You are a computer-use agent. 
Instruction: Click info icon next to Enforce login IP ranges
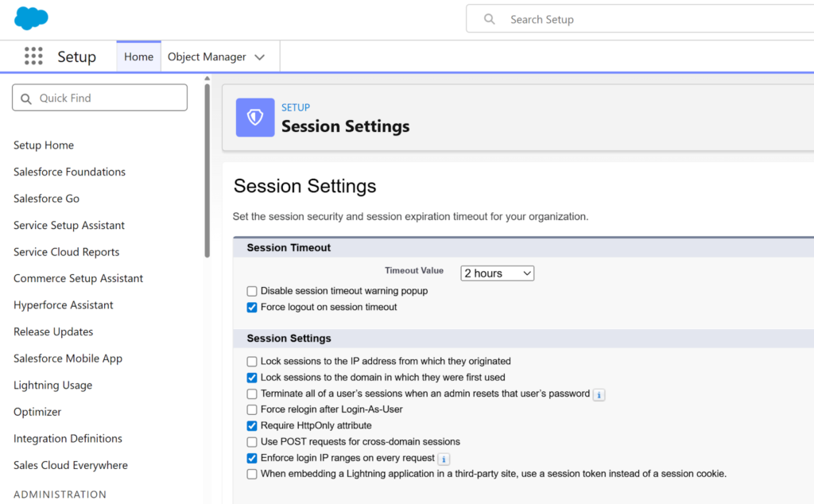click(444, 459)
